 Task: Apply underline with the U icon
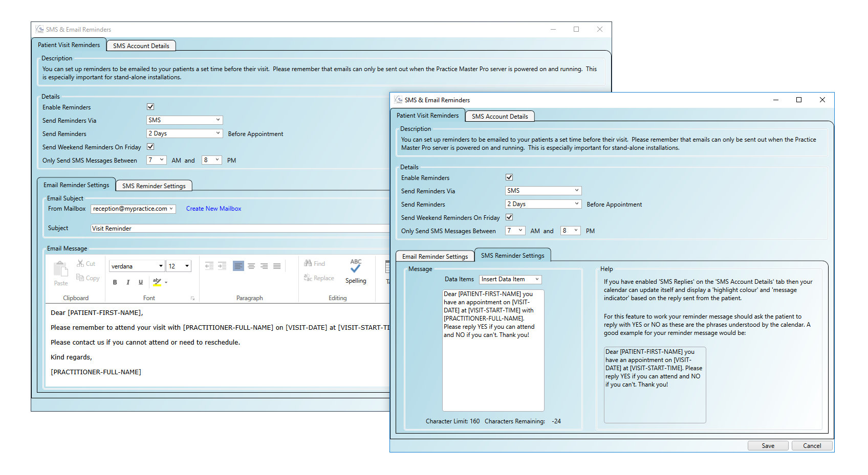coord(141,282)
